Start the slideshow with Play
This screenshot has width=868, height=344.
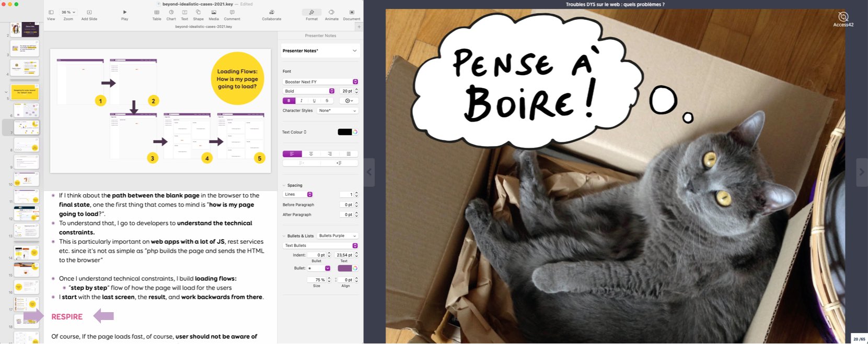pyautogui.click(x=124, y=13)
